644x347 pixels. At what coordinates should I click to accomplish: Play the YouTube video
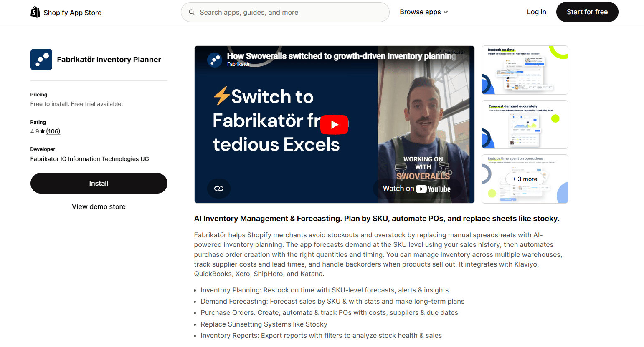[334, 125]
